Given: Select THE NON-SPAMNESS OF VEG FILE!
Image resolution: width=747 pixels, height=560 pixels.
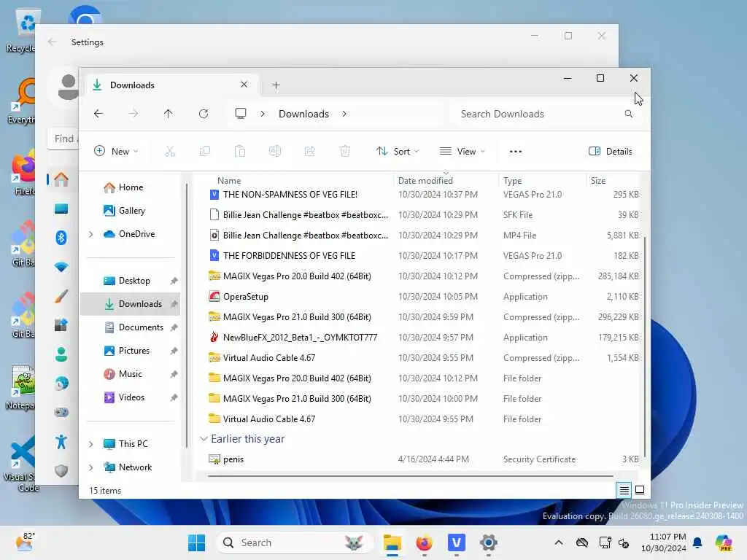Looking at the screenshot, I should click(423, 194).
